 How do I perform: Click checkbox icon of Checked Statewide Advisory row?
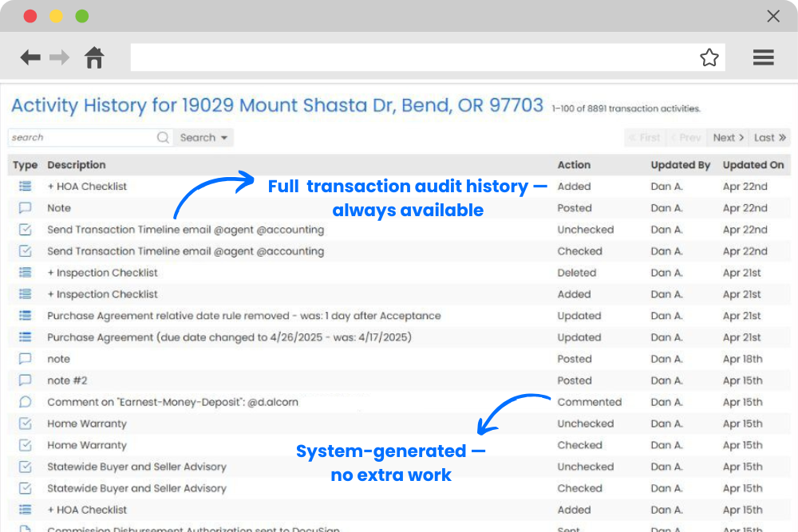[25, 488]
